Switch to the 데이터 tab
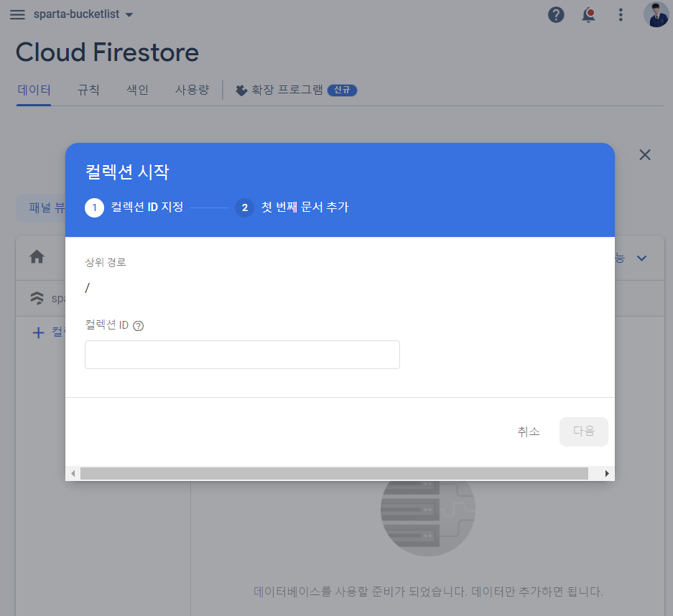This screenshot has width=673, height=616. (x=34, y=90)
